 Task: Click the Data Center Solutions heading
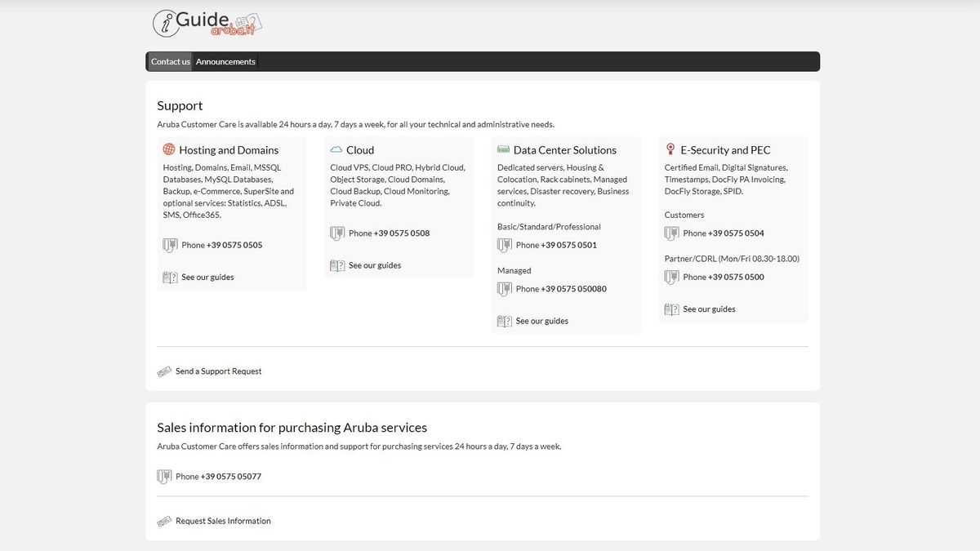tap(565, 150)
